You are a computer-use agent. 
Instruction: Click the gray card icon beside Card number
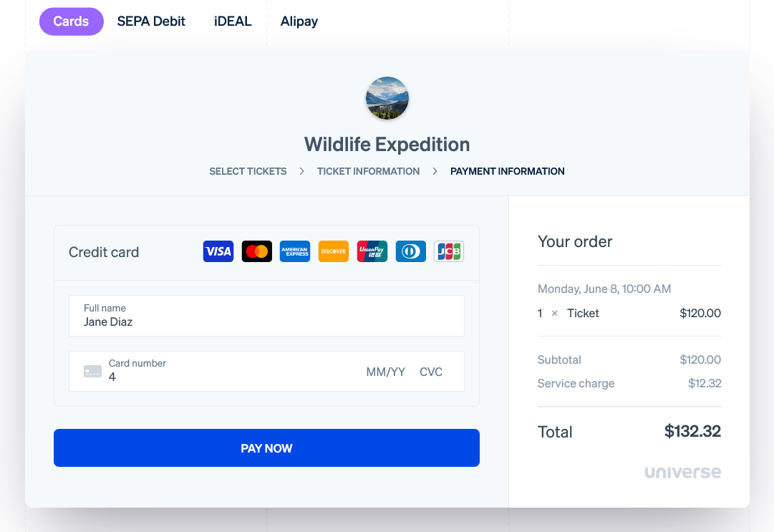tap(92, 372)
